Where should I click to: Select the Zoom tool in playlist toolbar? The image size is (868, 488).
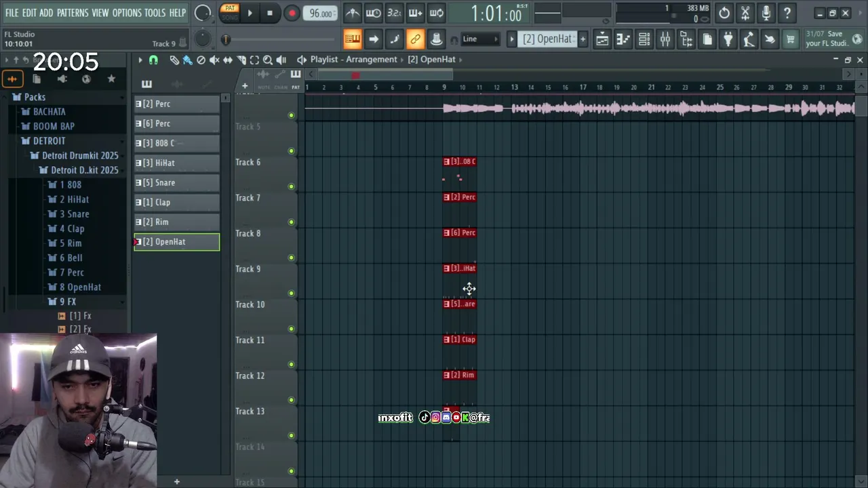pos(268,60)
